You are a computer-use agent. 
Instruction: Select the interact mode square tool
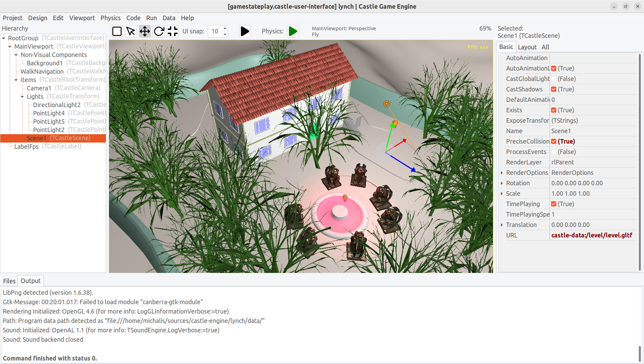pyautogui.click(x=117, y=31)
